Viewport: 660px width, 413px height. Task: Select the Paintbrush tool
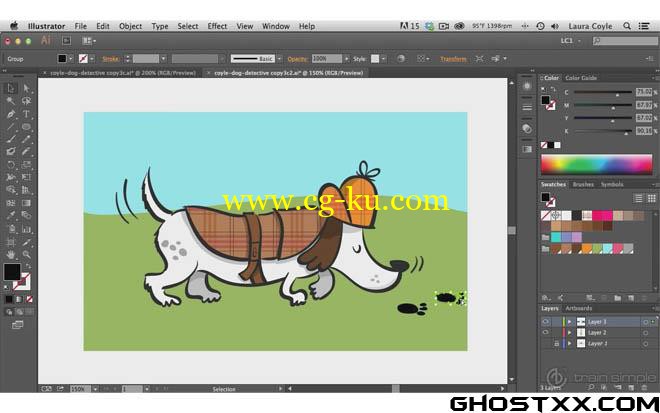click(x=11, y=139)
